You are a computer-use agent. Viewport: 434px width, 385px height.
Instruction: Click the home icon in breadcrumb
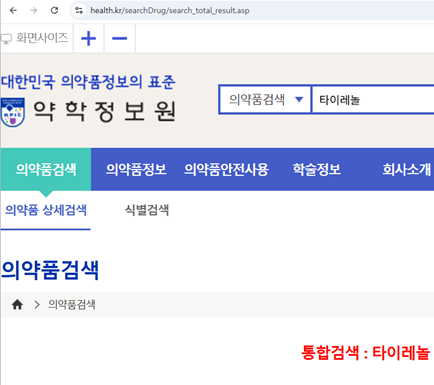(x=17, y=304)
